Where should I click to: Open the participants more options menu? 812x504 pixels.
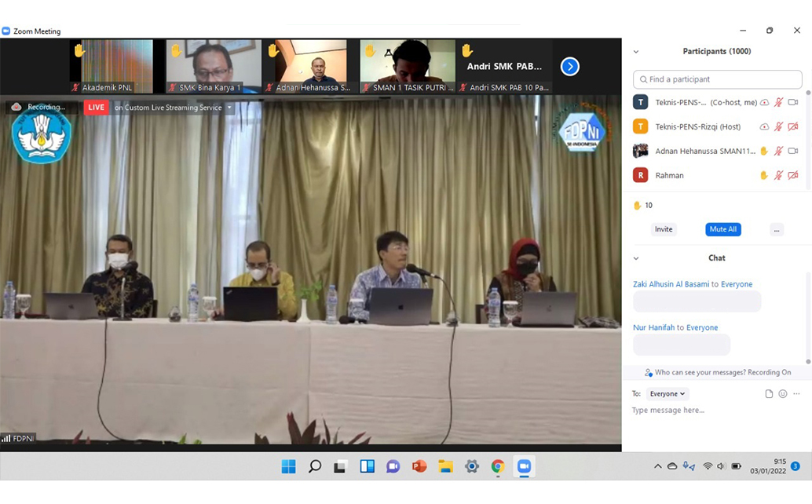(x=776, y=229)
